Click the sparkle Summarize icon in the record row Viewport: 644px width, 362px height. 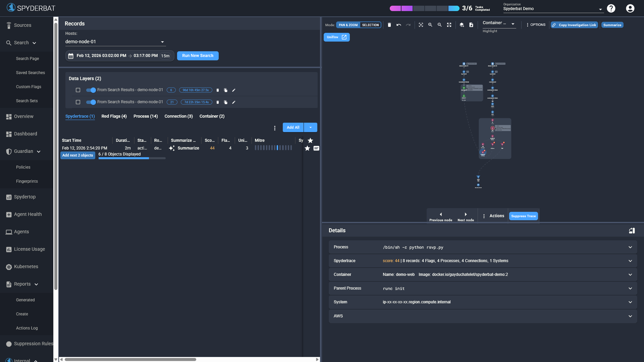172,148
